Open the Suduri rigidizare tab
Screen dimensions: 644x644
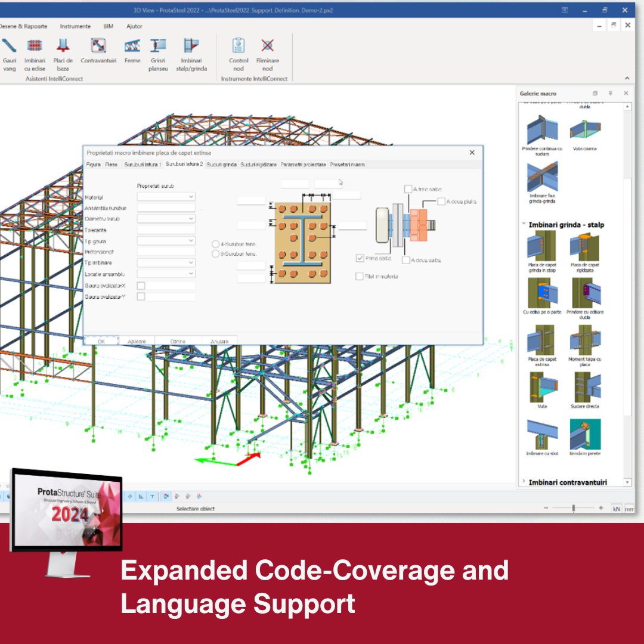(258, 165)
